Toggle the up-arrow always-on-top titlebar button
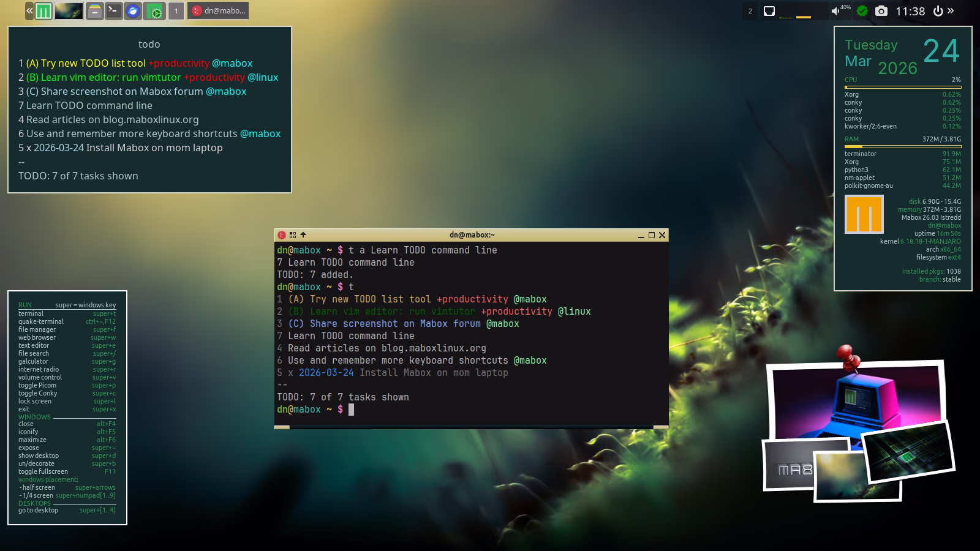The height and width of the screenshot is (551, 980). tap(303, 235)
